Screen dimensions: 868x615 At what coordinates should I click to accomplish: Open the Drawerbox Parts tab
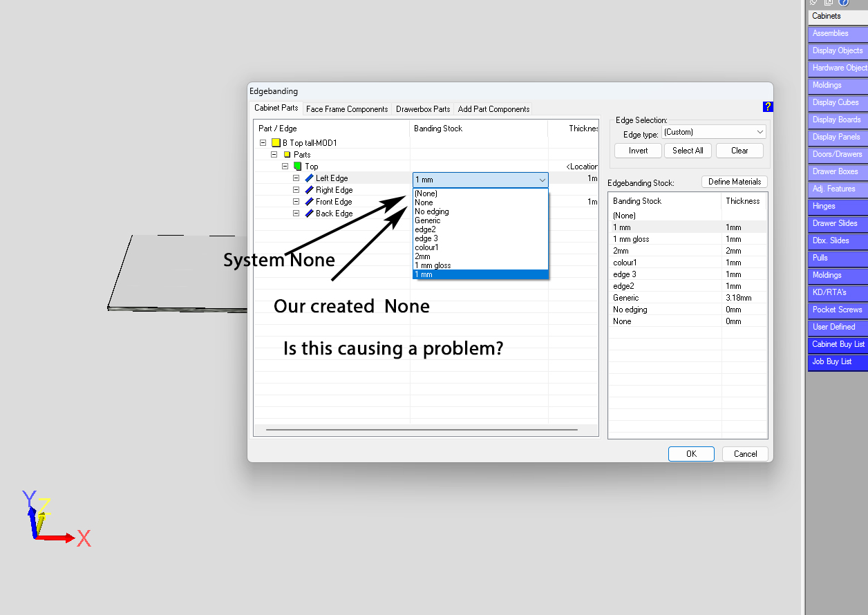coord(423,109)
